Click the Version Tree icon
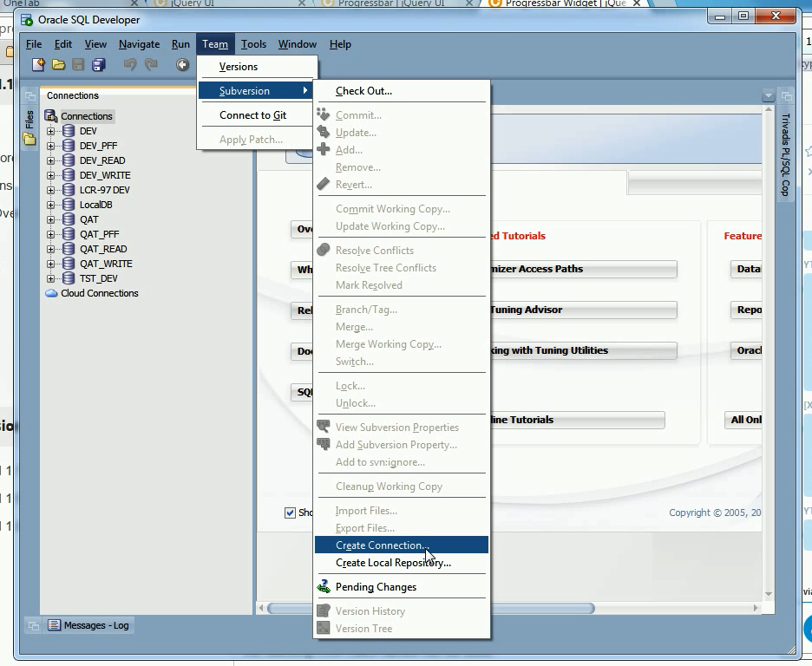The width and height of the screenshot is (812, 666). (x=323, y=628)
